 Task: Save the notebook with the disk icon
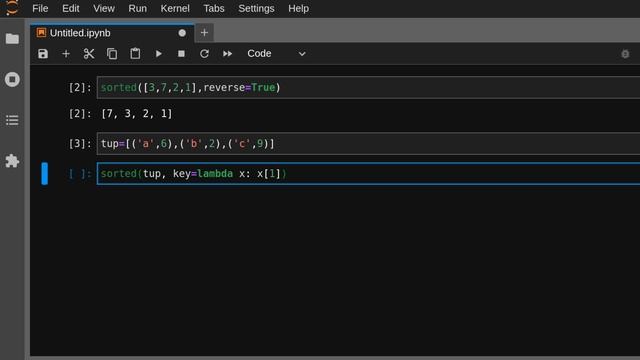pos(43,53)
